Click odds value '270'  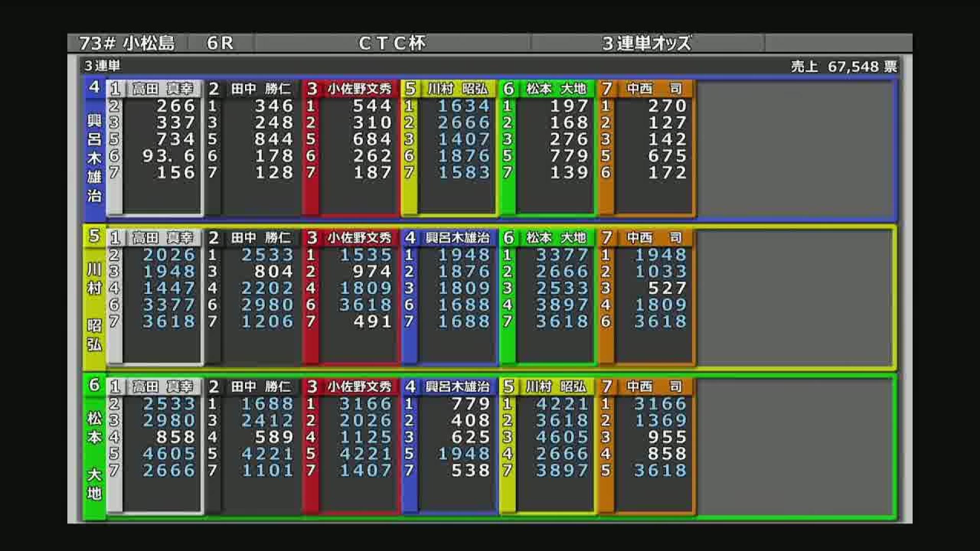[x=667, y=106]
